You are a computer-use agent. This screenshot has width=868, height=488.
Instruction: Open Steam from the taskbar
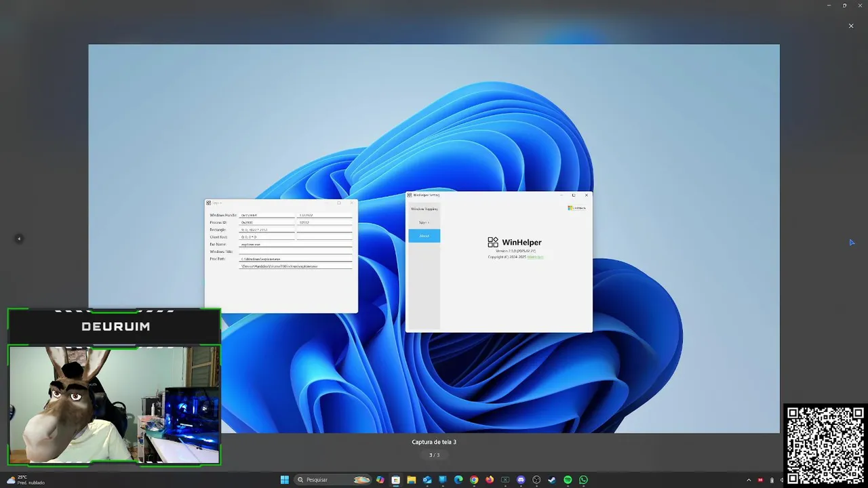pyautogui.click(x=552, y=480)
